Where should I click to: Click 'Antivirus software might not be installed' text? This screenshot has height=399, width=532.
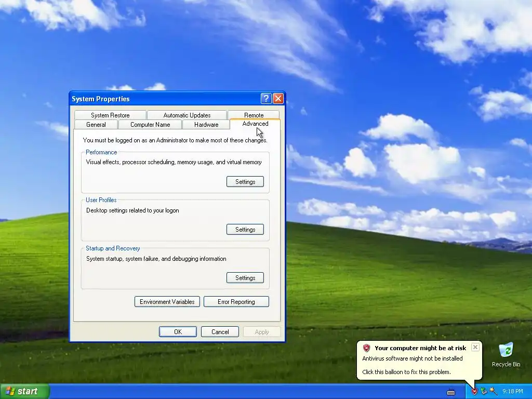(412, 358)
